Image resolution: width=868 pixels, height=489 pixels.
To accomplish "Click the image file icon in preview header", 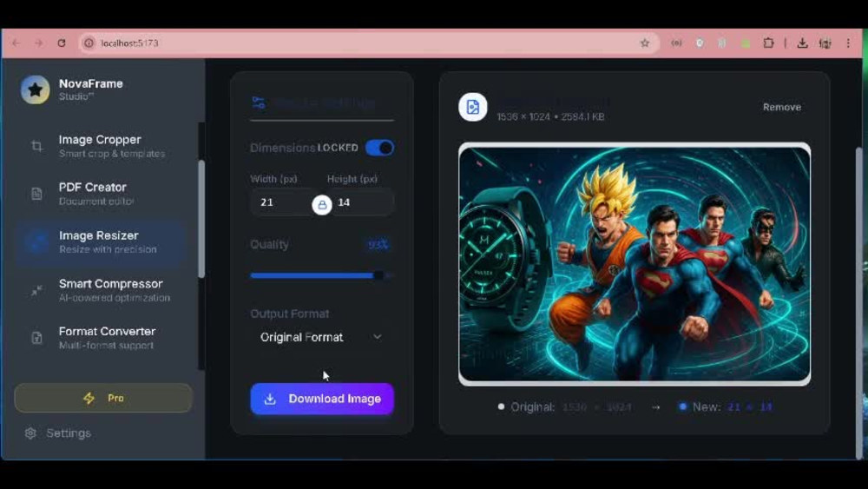I will pos(473,107).
